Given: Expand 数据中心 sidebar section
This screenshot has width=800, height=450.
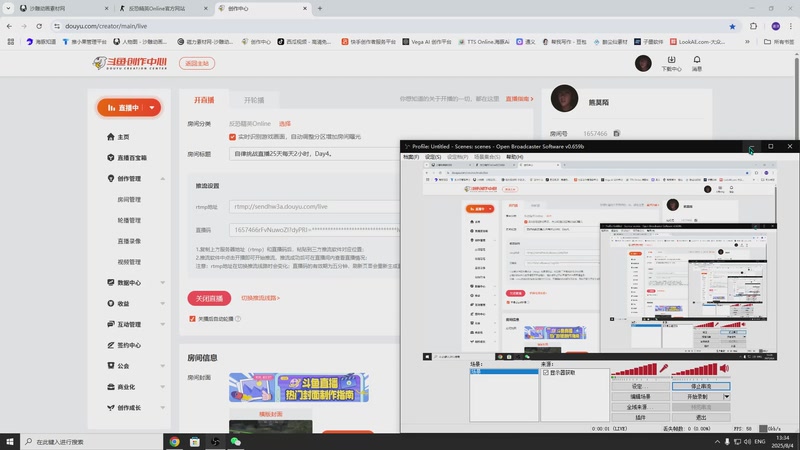Looking at the screenshot, I should click(163, 283).
